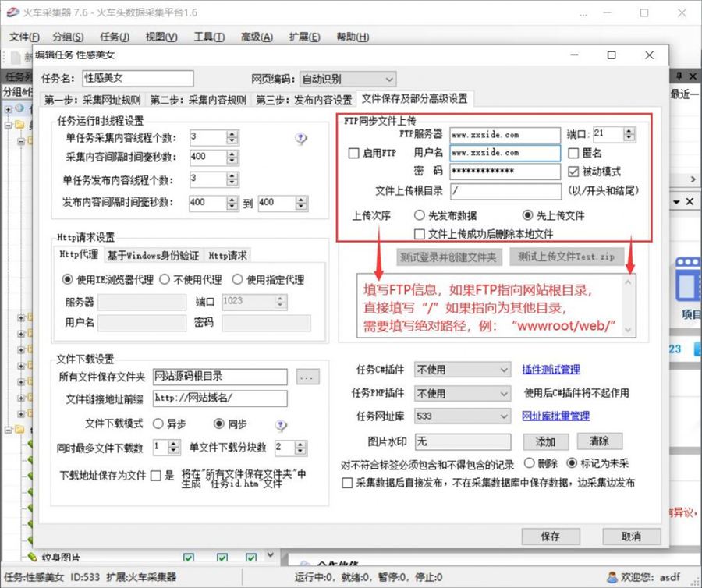Tick the 匿名 checkbox
702x588 pixels.
[574, 154]
